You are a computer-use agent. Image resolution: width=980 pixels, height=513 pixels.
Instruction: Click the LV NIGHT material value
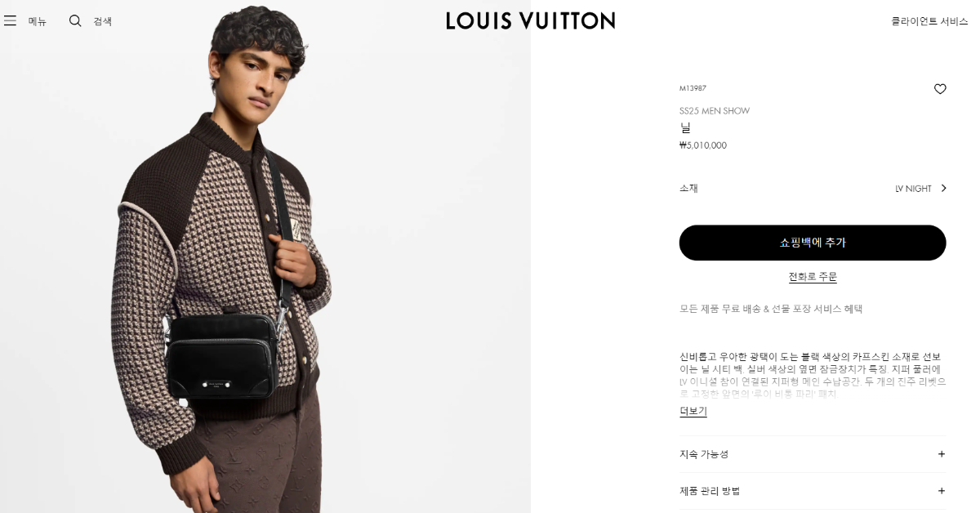click(x=913, y=189)
